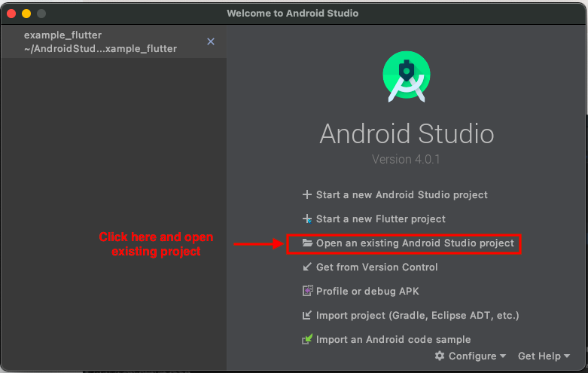The image size is (588, 373).
Task: Click the Profile or debug APK icon
Action: (x=306, y=291)
